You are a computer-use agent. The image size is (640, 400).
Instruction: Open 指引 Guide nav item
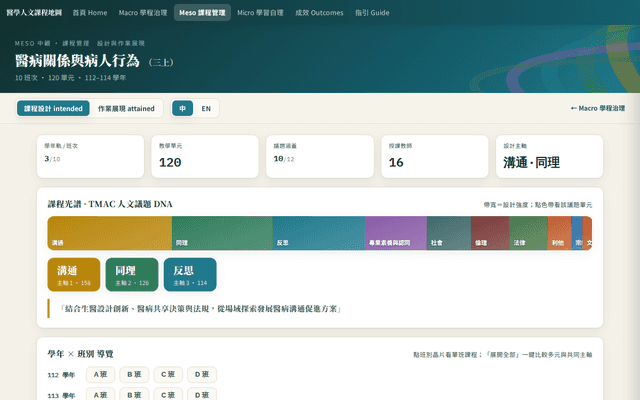pyautogui.click(x=372, y=13)
